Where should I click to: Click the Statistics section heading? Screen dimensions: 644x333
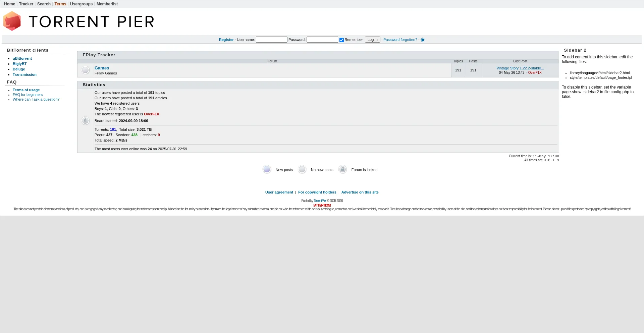coord(94,85)
